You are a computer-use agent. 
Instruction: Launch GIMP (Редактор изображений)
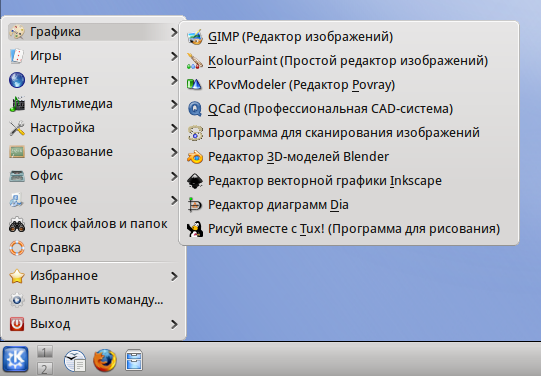pyautogui.click(x=349, y=37)
